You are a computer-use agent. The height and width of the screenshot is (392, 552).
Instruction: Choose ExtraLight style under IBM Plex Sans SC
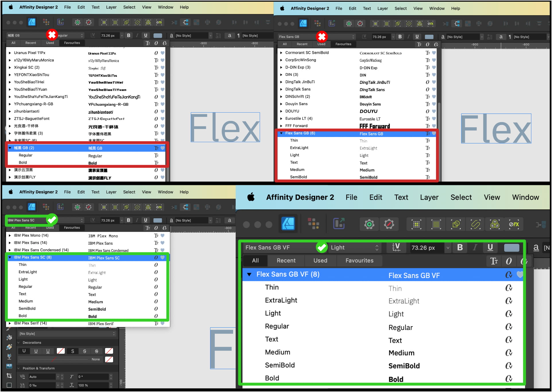(x=28, y=272)
